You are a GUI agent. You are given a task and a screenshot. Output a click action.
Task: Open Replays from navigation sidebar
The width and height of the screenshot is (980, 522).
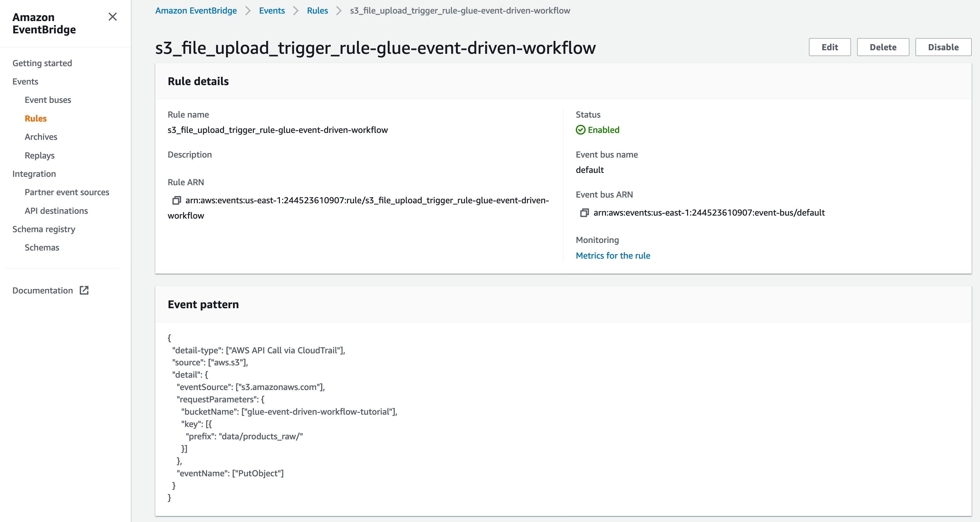point(39,155)
